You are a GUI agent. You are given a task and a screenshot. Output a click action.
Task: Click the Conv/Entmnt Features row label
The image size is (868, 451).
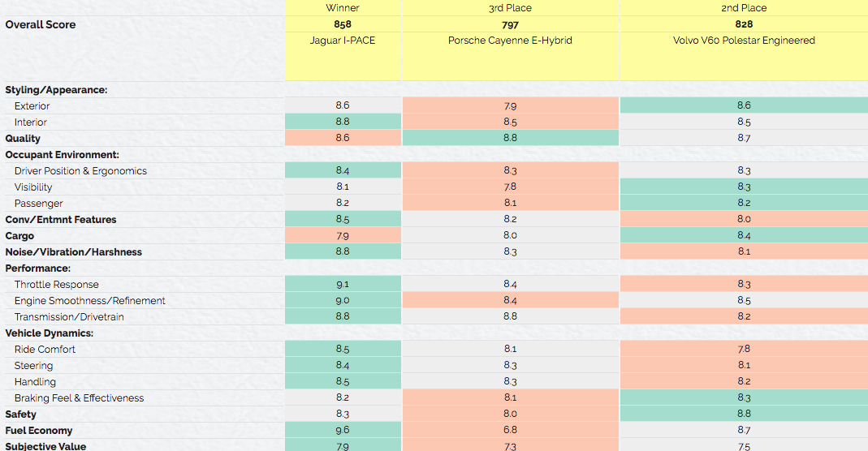[x=61, y=220]
